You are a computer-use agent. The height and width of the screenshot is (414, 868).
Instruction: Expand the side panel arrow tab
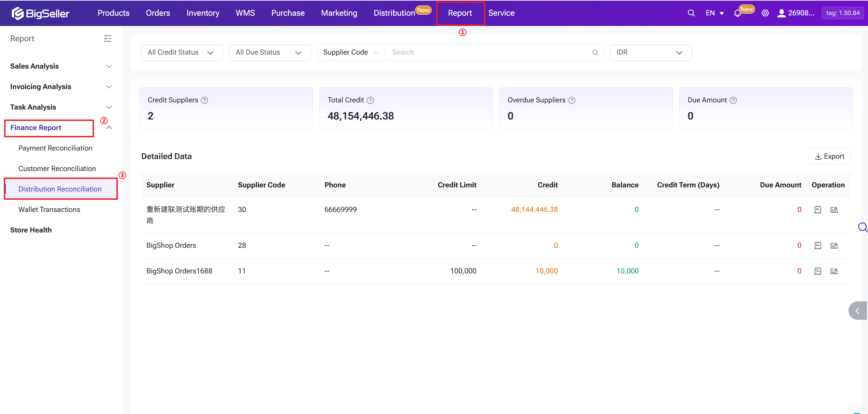[x=858, y=311]
